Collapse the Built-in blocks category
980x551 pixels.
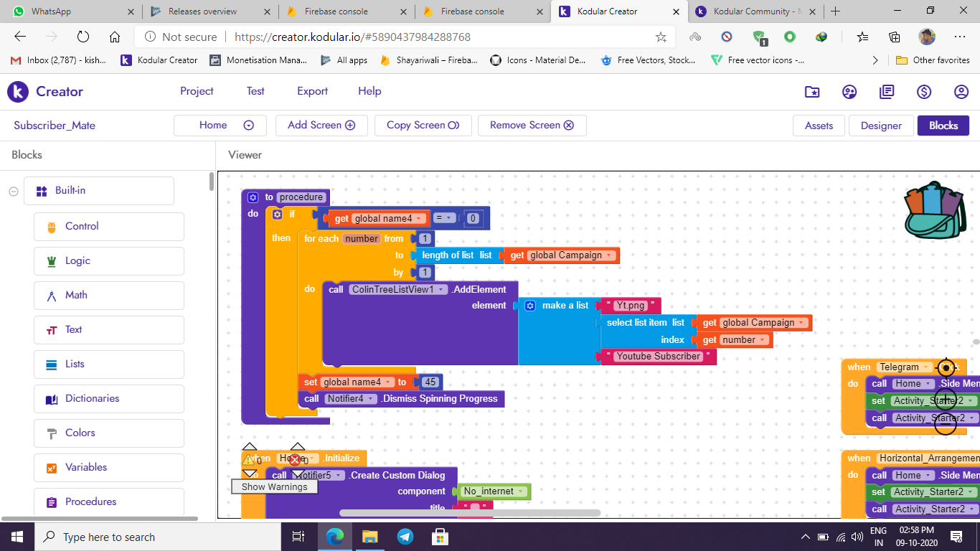tap(13, 191)
